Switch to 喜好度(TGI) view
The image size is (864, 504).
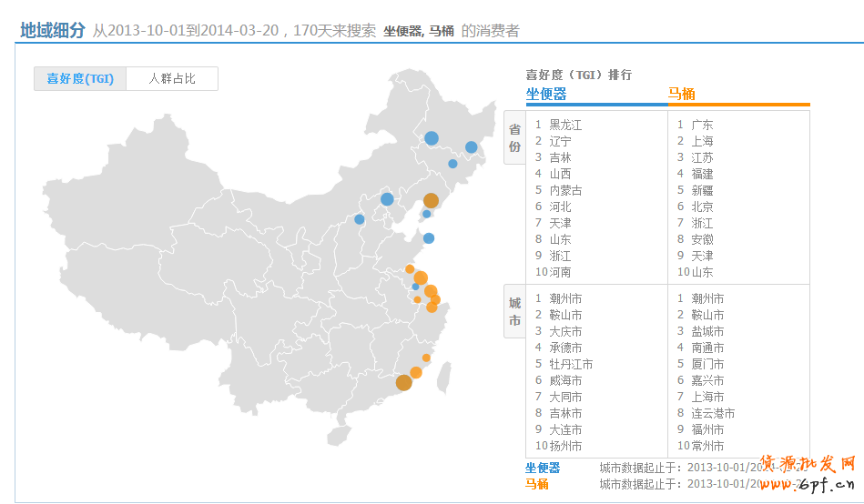80,79
